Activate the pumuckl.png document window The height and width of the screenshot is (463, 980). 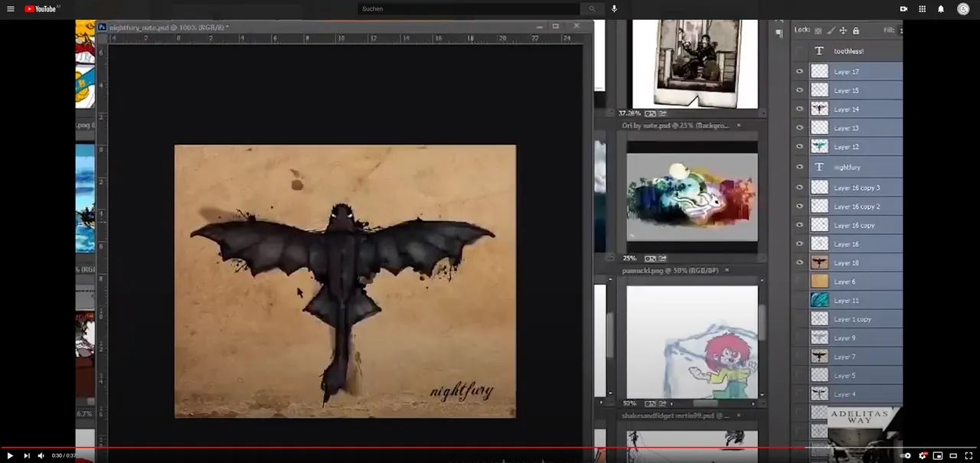click(670, 270)
